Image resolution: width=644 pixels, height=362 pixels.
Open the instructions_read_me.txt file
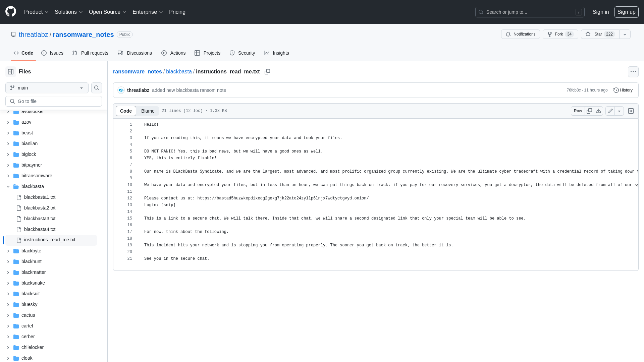coord(50,240)
